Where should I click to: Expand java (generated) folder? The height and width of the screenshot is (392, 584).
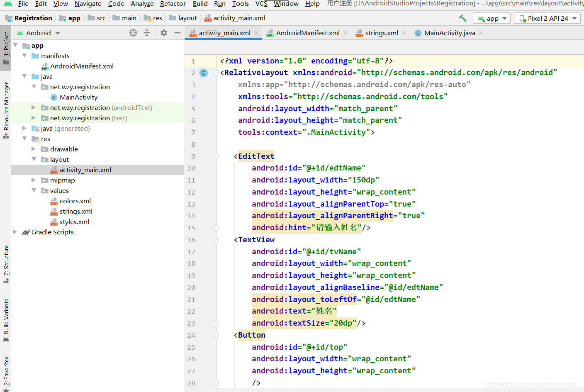click(x=24, y=128)
